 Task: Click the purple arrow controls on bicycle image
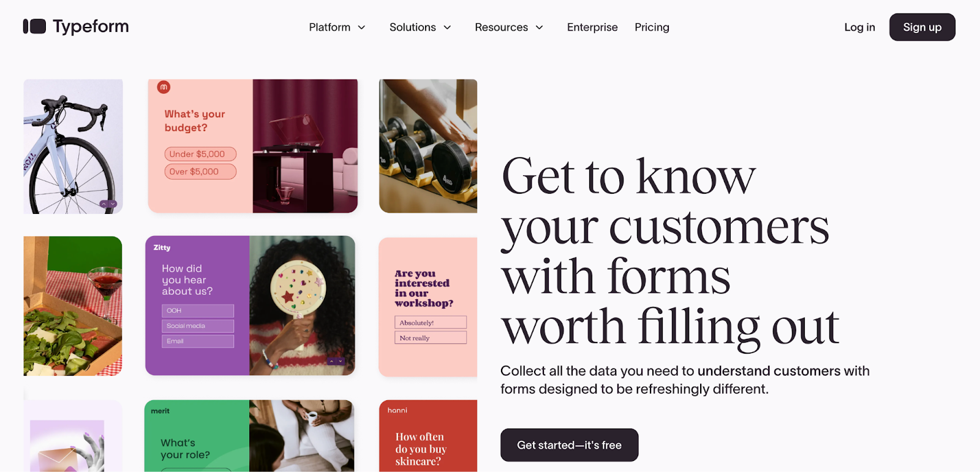(x=108, y=204)
